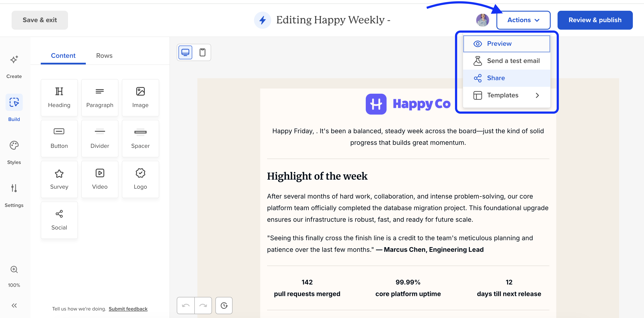Viewport: 644px width, 318px height.
Task: Open version history clock icon
Action: pos(224,306)
